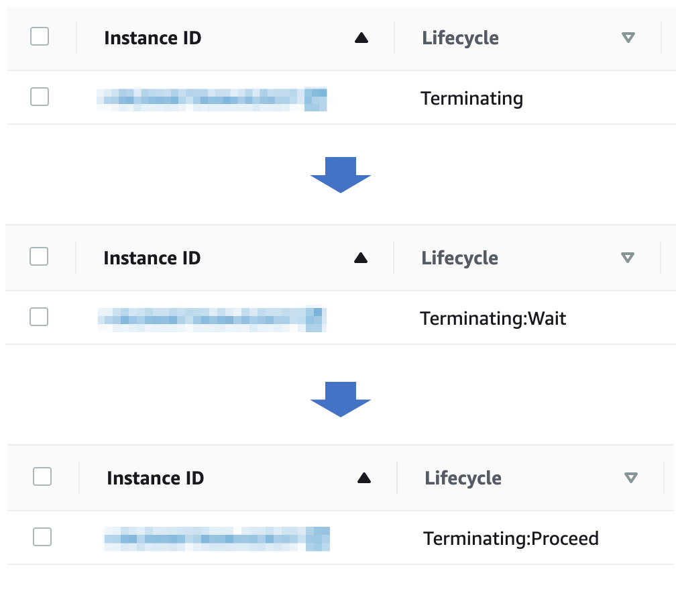Tick the header checkbox above the Terminating:Proceed row

click(42, 476)
